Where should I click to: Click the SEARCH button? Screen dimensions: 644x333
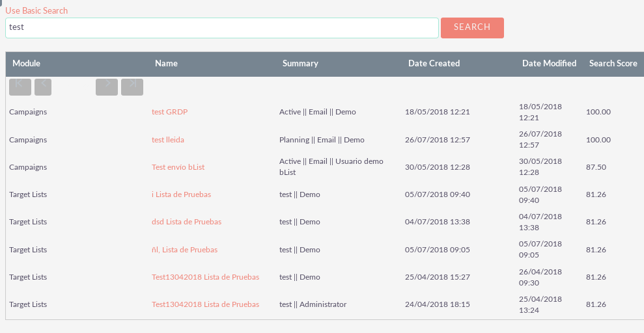(472, 28)
